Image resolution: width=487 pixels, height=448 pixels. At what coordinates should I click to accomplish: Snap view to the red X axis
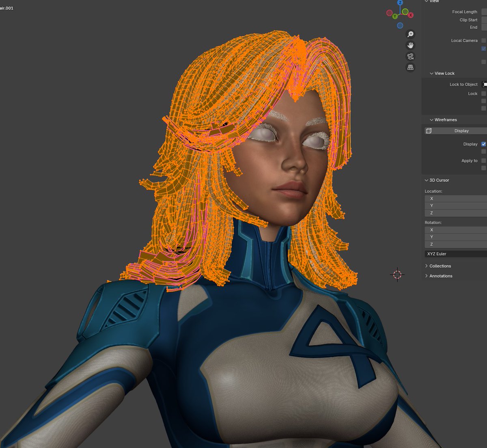411,15
